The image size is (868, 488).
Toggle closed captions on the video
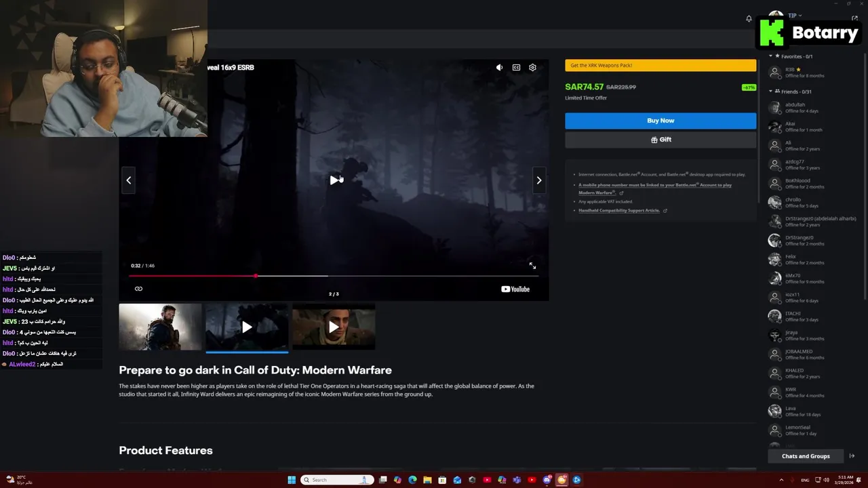point(516,67)
